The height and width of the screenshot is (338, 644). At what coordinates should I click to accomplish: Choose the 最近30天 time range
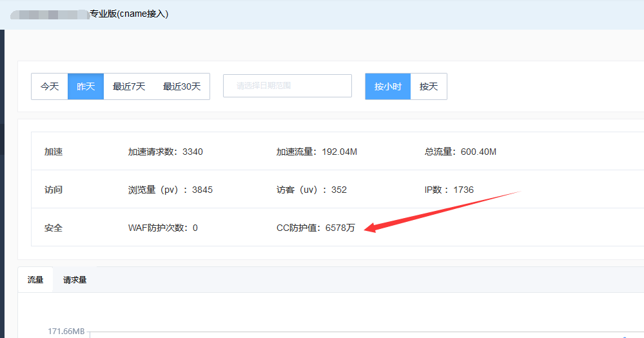point(182,86)
